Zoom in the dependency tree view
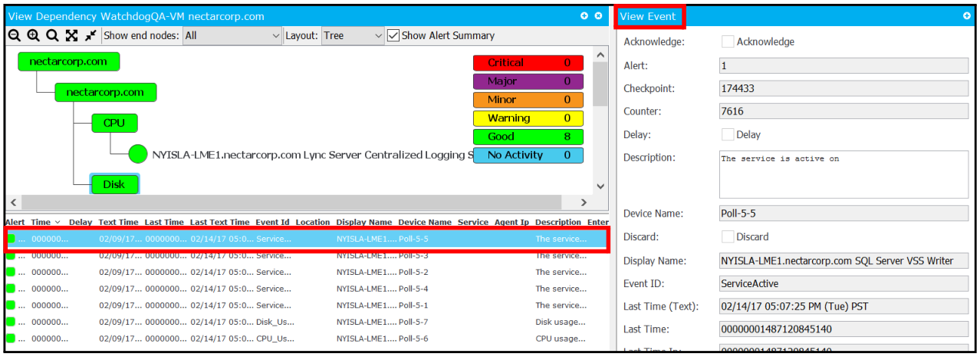This screenshot has height=357, width=980. [x=33, y=35]
